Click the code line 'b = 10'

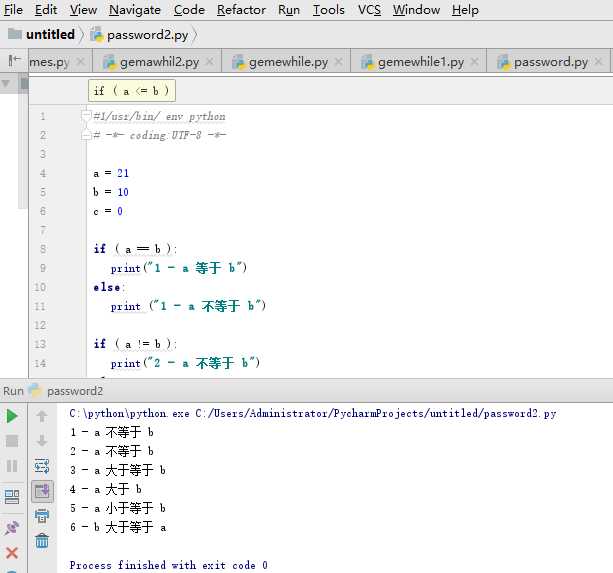coord(111,192)
